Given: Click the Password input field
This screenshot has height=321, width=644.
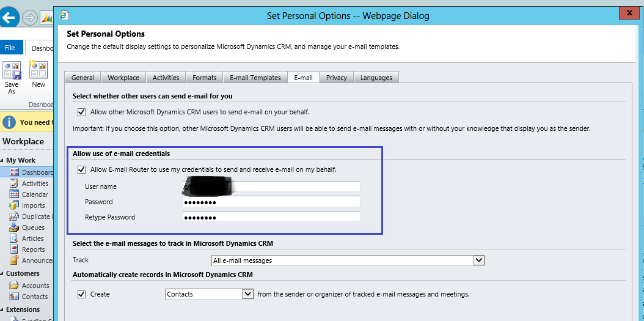Looking at the screenshot, I should (271, 202).
